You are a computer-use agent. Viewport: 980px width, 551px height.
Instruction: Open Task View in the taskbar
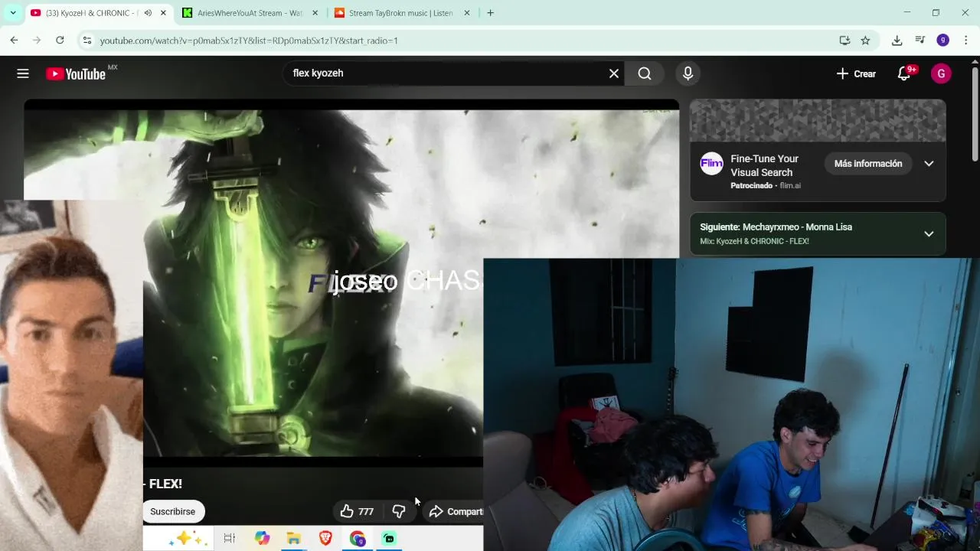click(229, 538)
